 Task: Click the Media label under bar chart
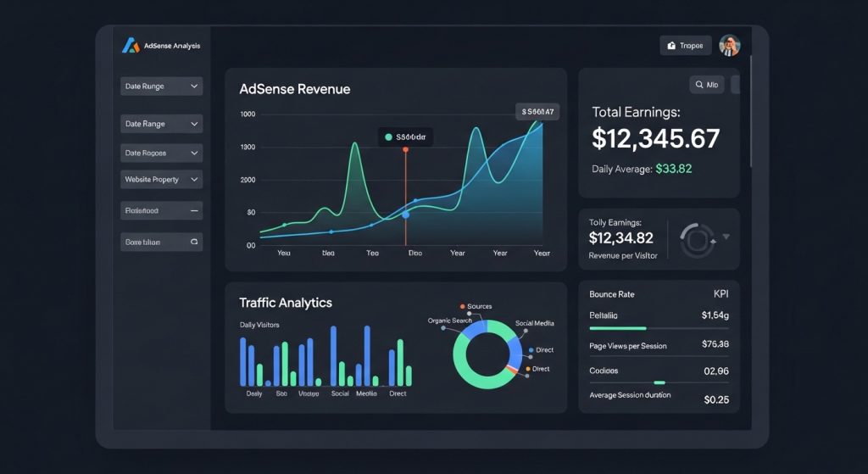[x=366, y=393]
